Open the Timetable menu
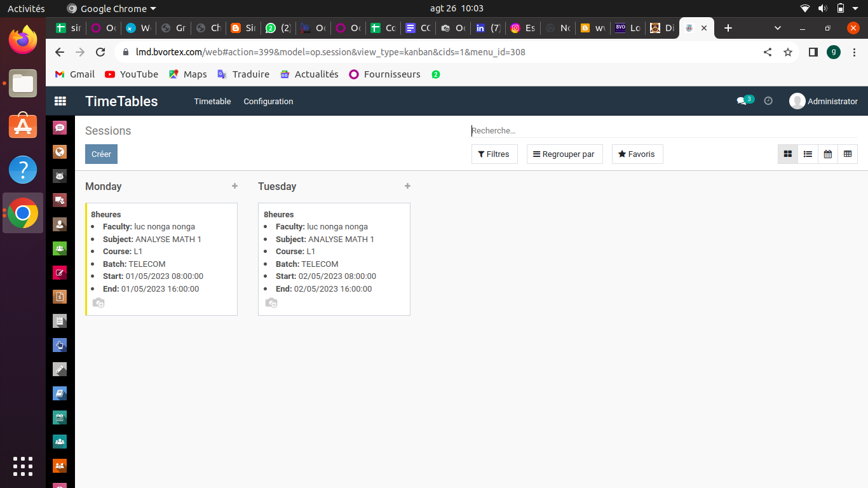The image size is (868, 488). (x=212, y=101)
